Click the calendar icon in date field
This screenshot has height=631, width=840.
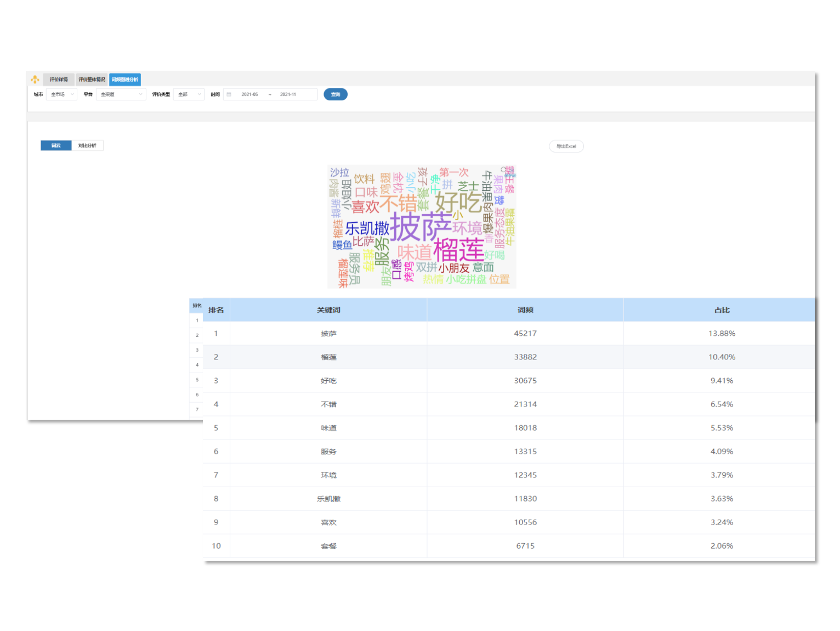[x=229, y=94]
